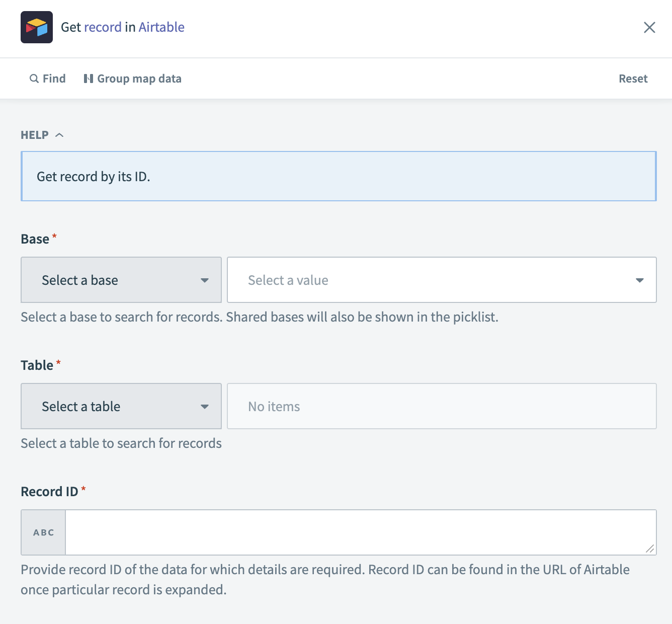672x624 pixels.
Task: Click the caret arrow in Select a value
Action: click(639, 280)
